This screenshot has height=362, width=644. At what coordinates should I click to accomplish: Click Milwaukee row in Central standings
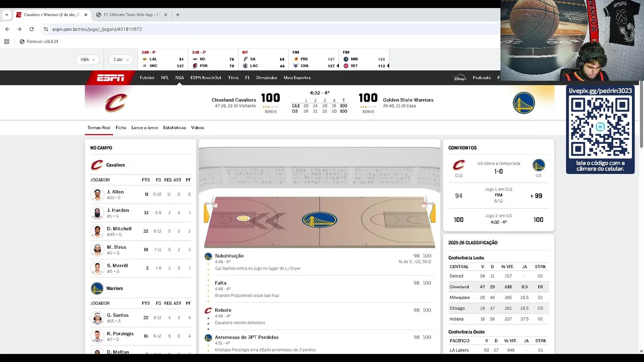click(x=499, y=298)
